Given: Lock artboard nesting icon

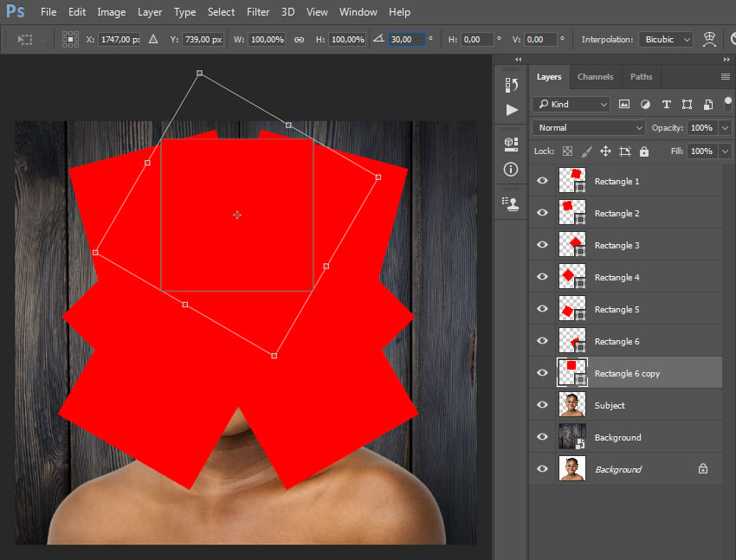Looking at the screenshot, I should coord(625,151).
